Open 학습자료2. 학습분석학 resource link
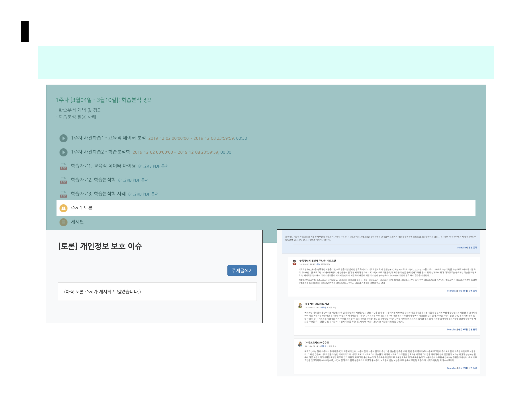 (x=93, y=180)
